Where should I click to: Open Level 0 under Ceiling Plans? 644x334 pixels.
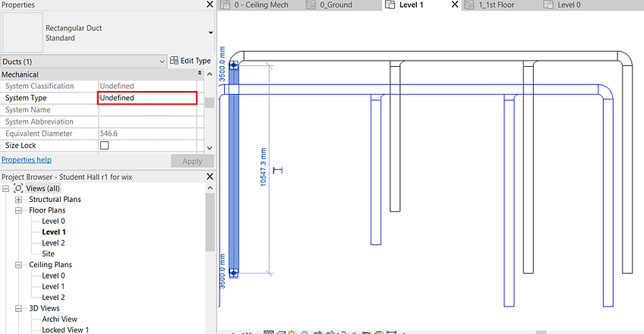[x=53, y=276]
